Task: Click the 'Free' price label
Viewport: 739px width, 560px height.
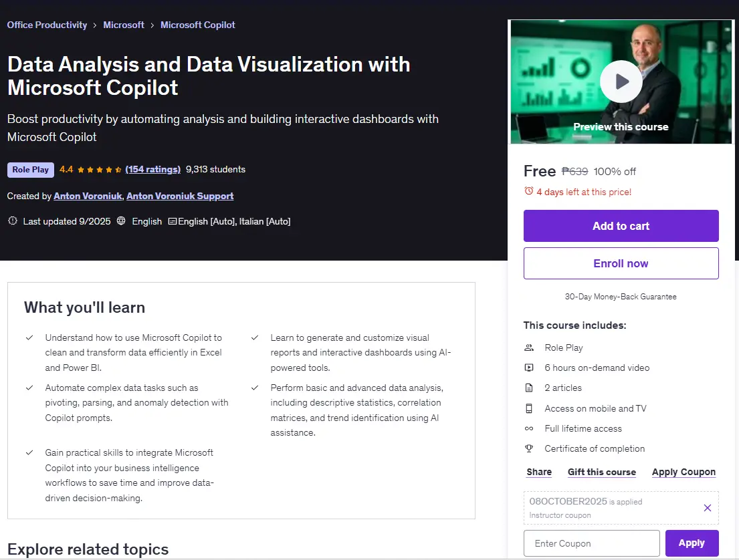Action: pos(540,171)
